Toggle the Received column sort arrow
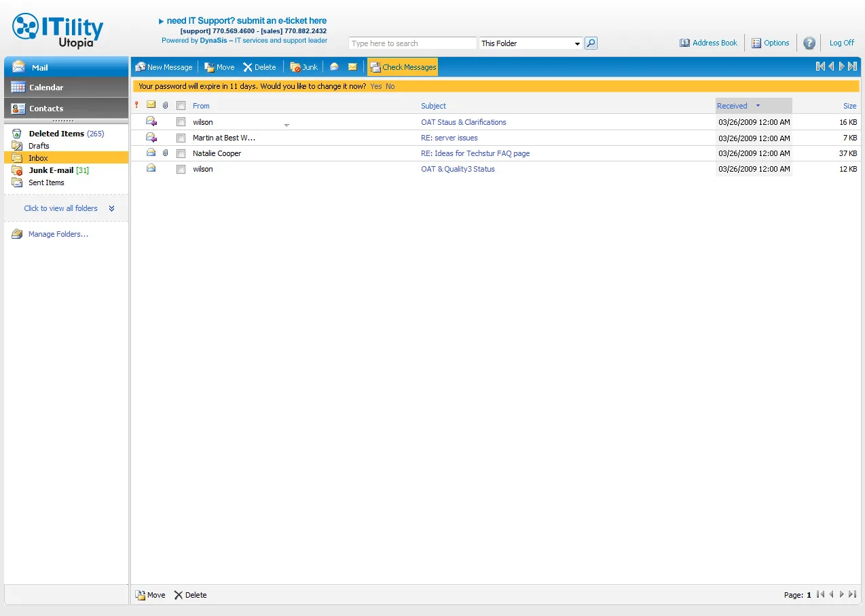 pyautogui.click(x=758, y=106)
